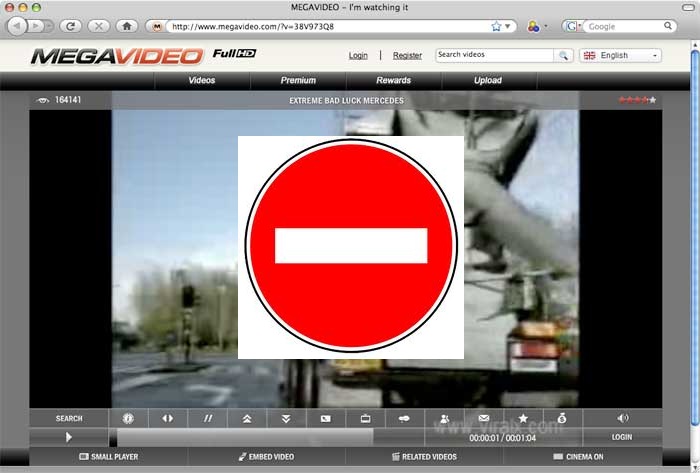Click the blimp-shaped icon in player controls

[404, 419]
